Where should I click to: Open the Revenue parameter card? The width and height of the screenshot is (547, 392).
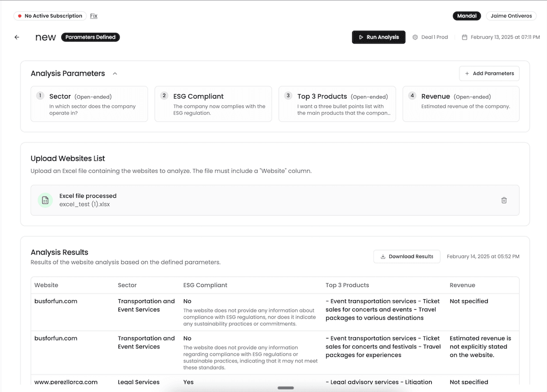461,104
